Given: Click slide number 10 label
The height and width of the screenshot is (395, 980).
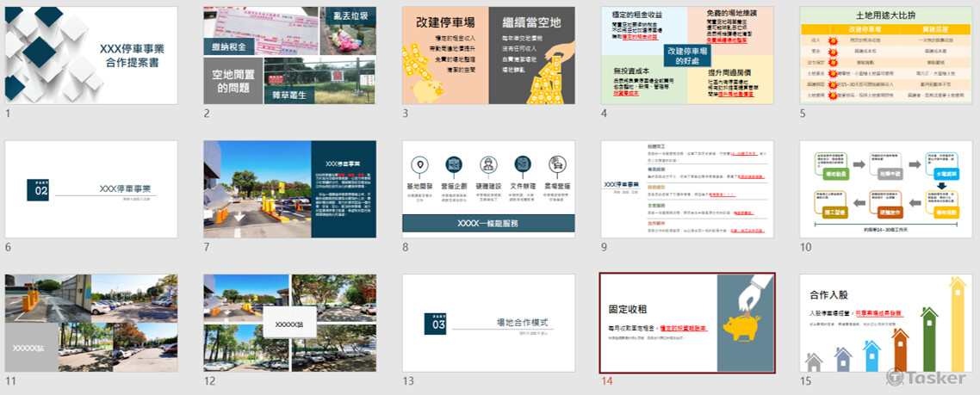Looking at the screenshot, I should (806, 248).
